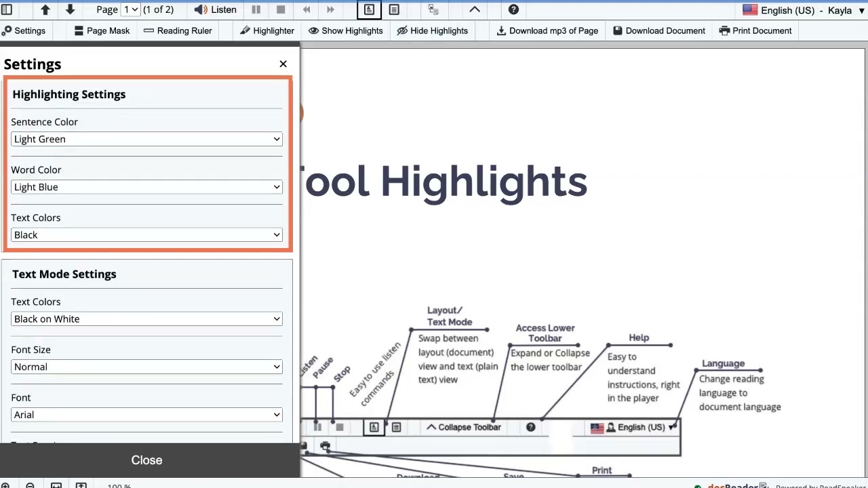This screenshot has width=868, height=488.
Task: Open Settings from the toolbar
Action: pyautogui.click(x=24, y=30)
